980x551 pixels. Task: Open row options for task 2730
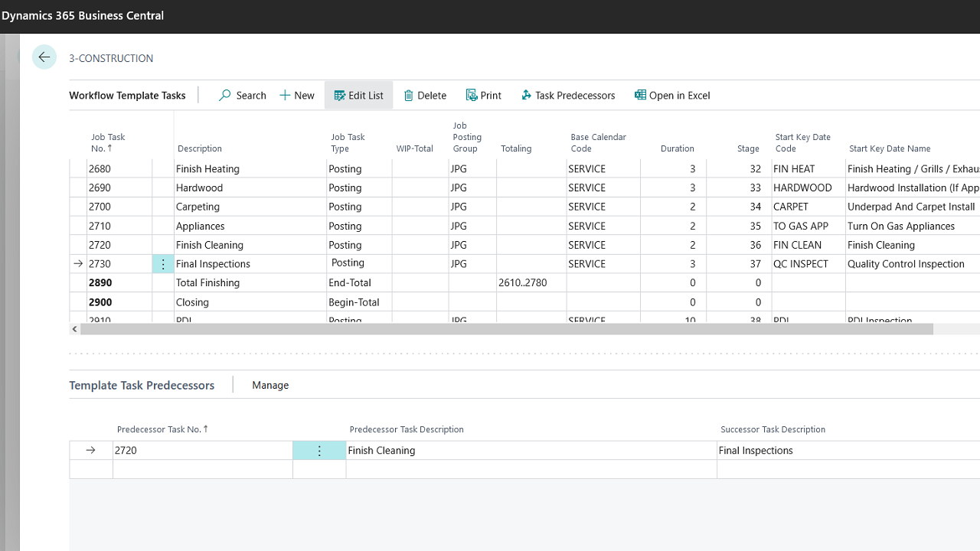tap(163, 264)
